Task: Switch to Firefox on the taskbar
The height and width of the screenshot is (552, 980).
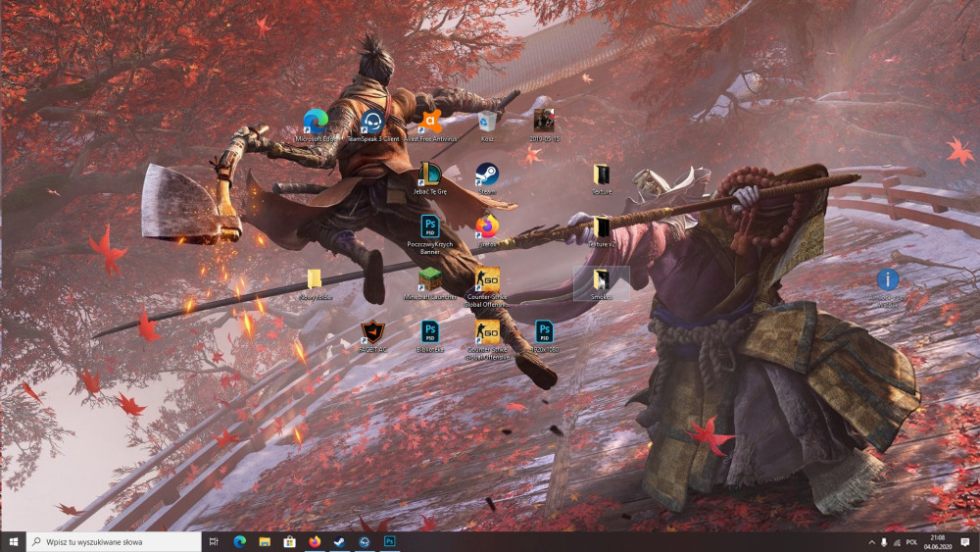Action: coord(315,541)
